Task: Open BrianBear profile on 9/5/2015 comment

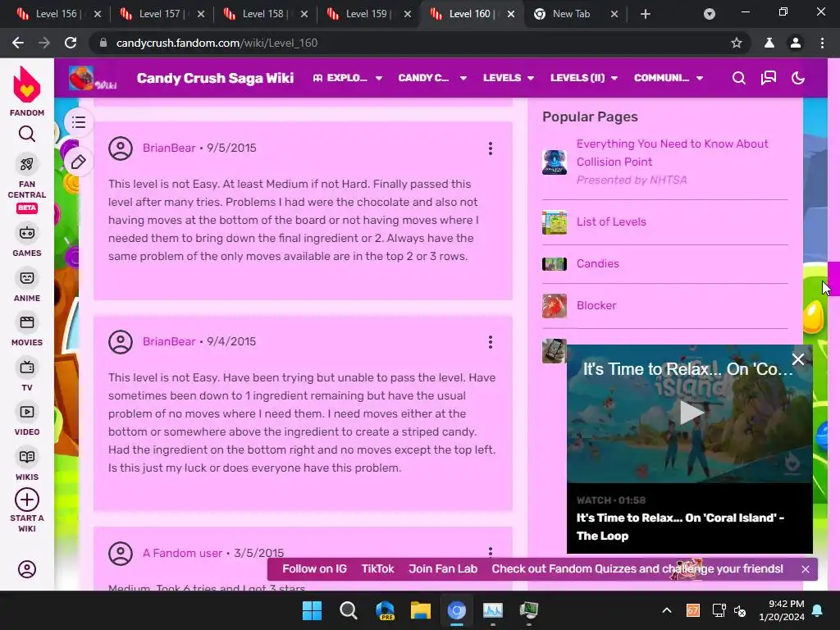Action: [x=169, y=148]
